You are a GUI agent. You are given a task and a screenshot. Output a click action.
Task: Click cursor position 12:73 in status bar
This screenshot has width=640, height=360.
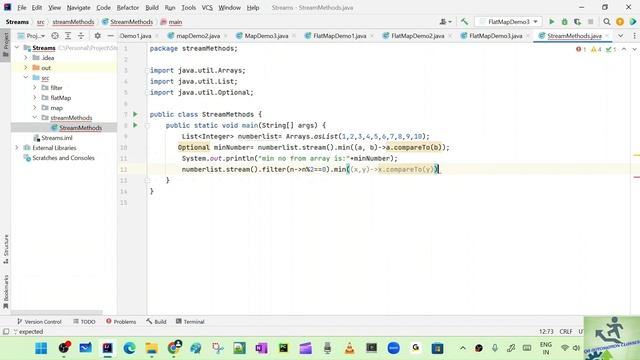546,331
